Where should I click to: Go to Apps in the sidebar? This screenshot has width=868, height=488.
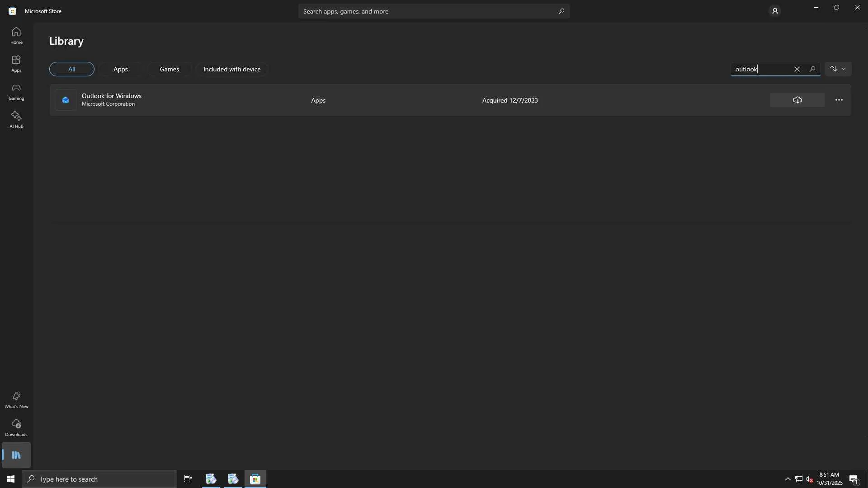(x=16, y=63)
